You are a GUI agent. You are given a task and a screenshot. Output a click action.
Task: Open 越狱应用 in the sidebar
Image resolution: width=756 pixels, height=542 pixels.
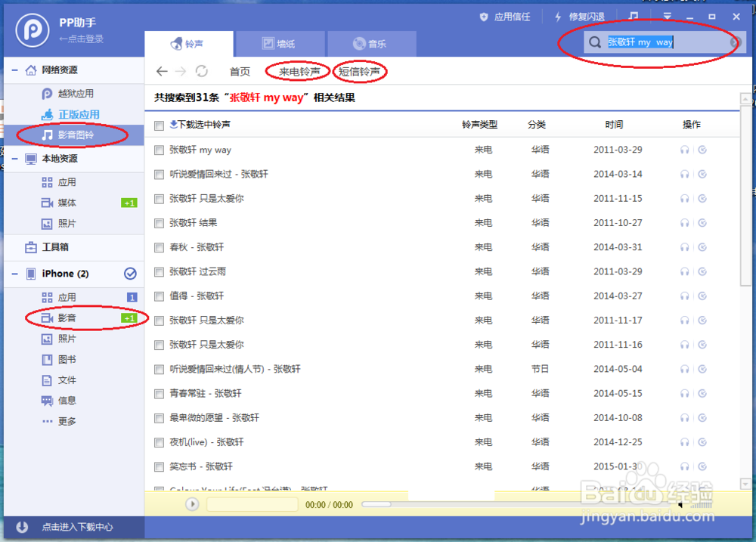point(74,94)
